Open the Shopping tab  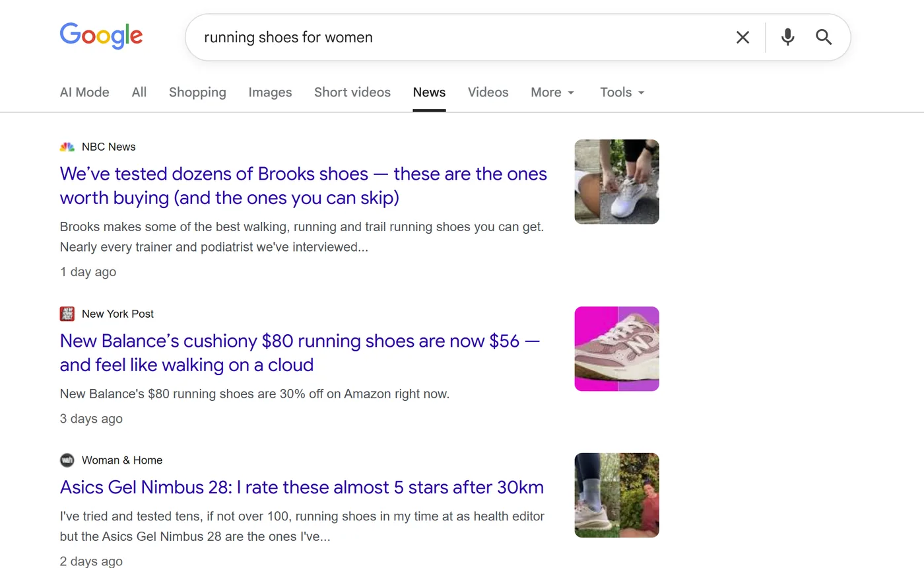click(197, 92)
